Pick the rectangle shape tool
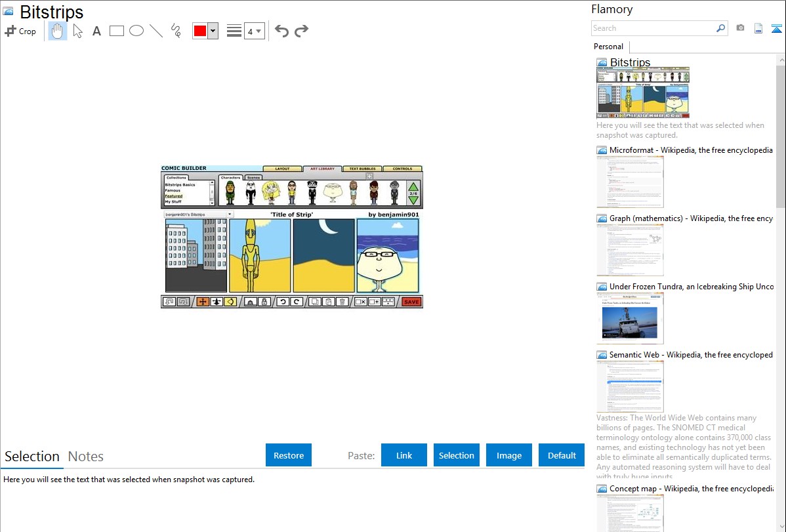 click(x=116, y=31)
